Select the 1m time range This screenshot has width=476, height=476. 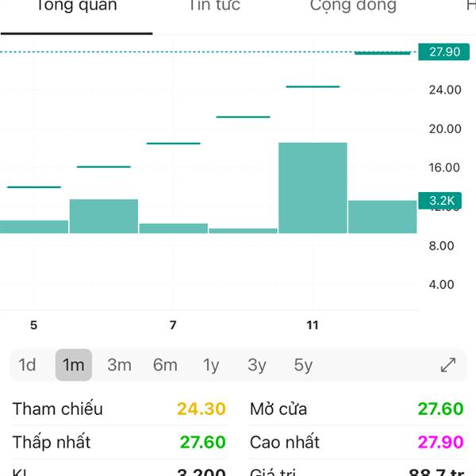click(x=74, y=365)
